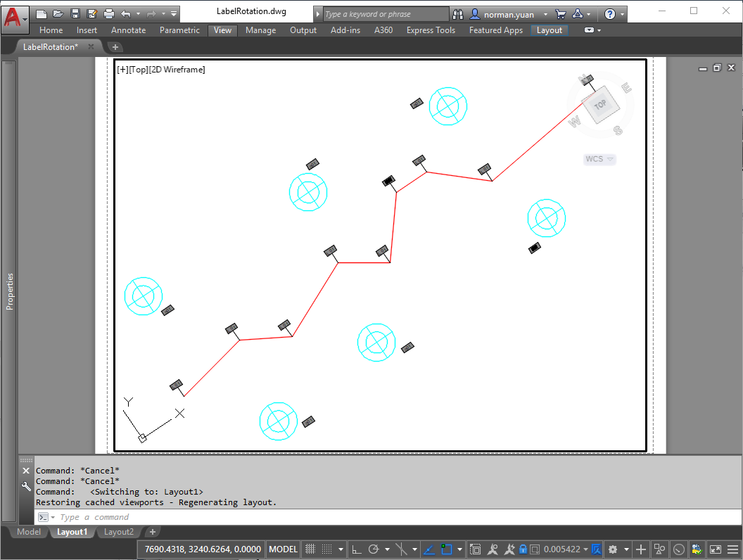The height and width of the screenshot is (560, 743).
Task: Toggle Snap Mode in the status bar
Action: point(325,549)
